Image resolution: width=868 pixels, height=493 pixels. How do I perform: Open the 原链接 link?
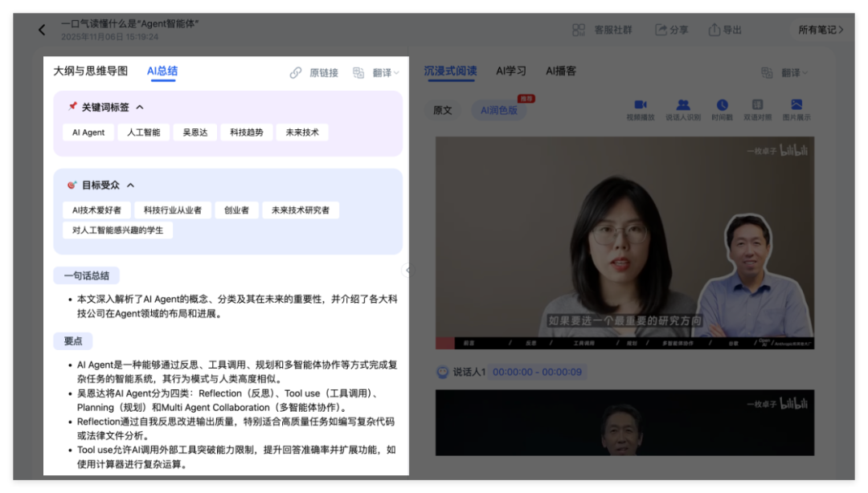tap(324, 72)
